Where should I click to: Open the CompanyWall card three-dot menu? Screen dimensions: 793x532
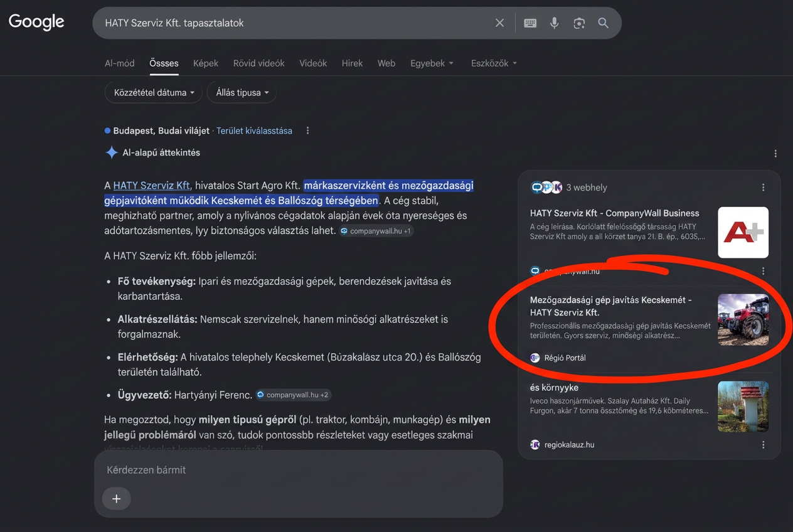pos(763,272)
